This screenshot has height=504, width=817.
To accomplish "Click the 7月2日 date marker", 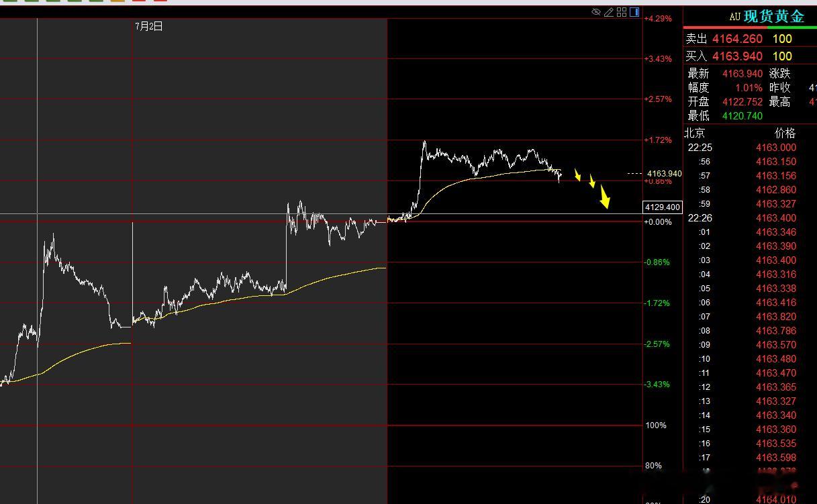I will click(149, 26).
